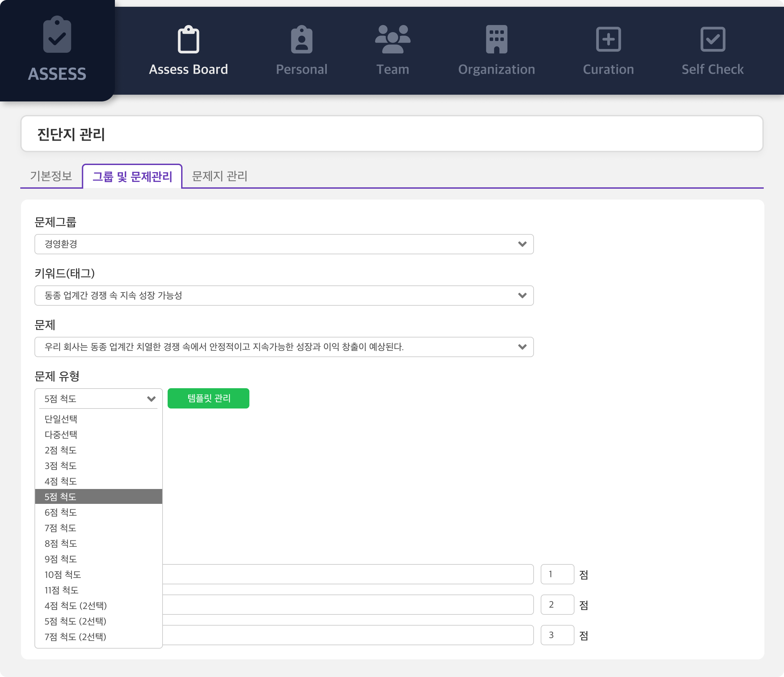The height and width of the screenshot is (677, 784).
Task: Collapse the 문제 유형 5점 척도 dropdown
Action: pos(98,399)
